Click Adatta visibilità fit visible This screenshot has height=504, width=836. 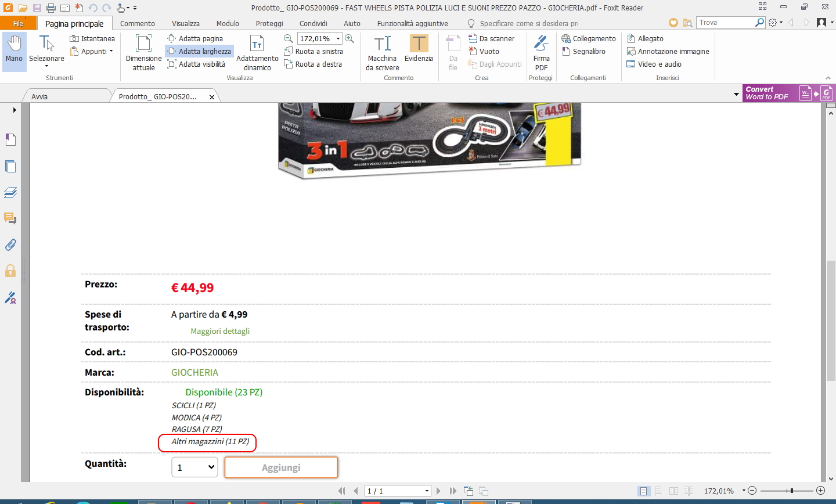point(196,64)
